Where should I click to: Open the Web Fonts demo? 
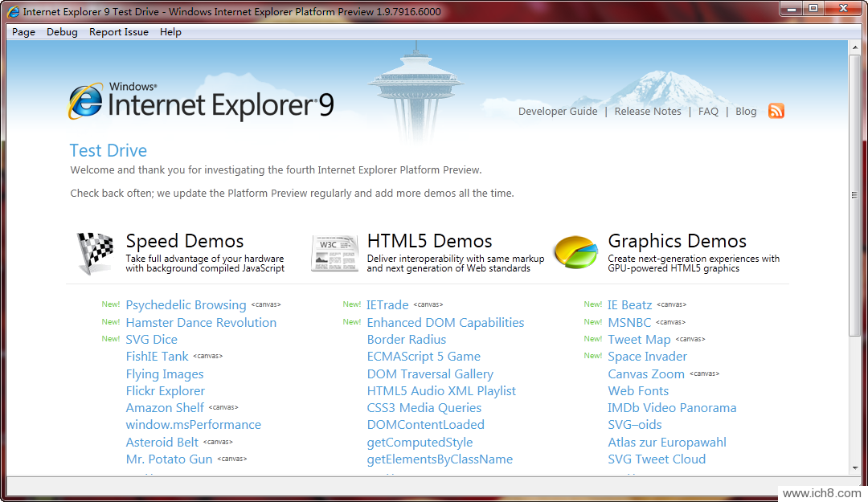pyautogui.click(x=638, y=390)
